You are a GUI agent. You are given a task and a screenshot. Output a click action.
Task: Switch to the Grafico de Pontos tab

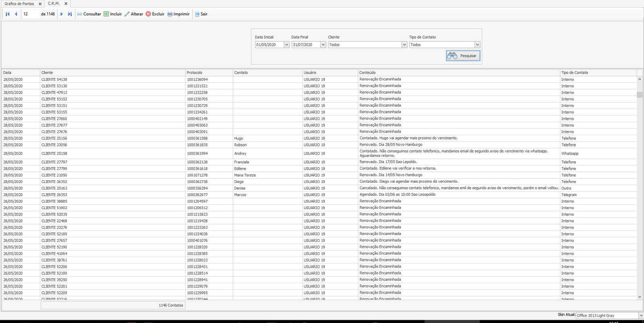tap(19, 4)
